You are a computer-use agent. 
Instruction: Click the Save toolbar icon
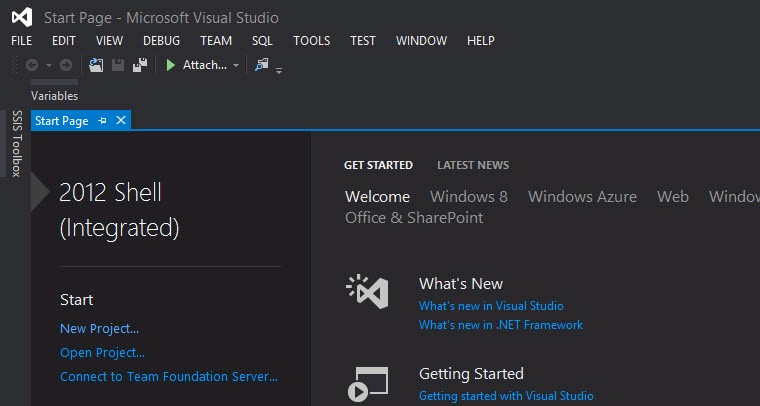point(118,65)
